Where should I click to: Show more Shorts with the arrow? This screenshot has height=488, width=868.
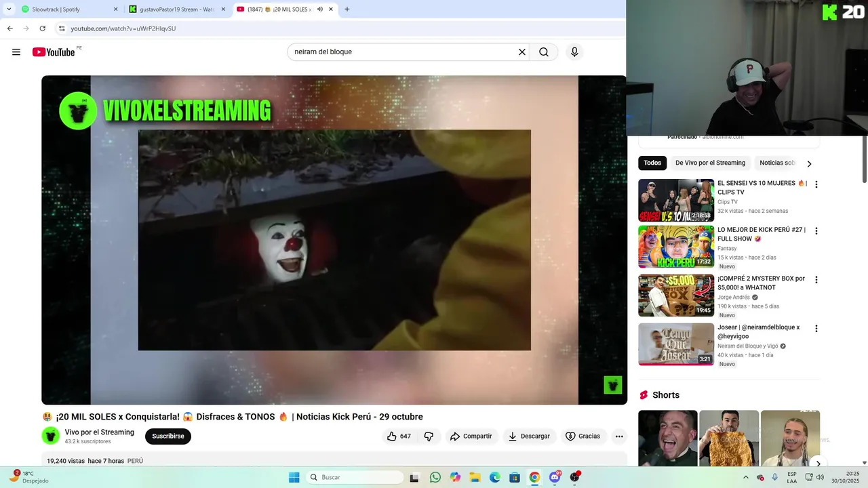pos(818,464)
